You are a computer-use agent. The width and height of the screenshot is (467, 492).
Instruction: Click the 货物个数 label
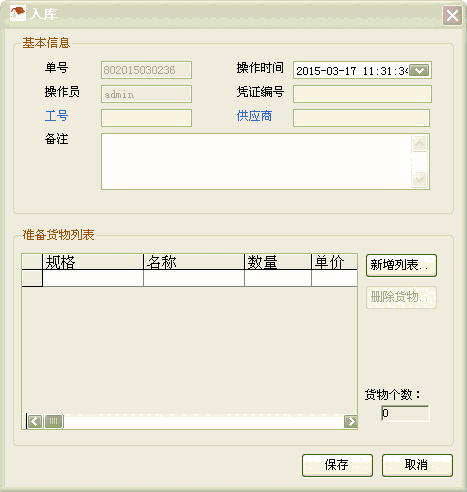(x=392, y=395)
